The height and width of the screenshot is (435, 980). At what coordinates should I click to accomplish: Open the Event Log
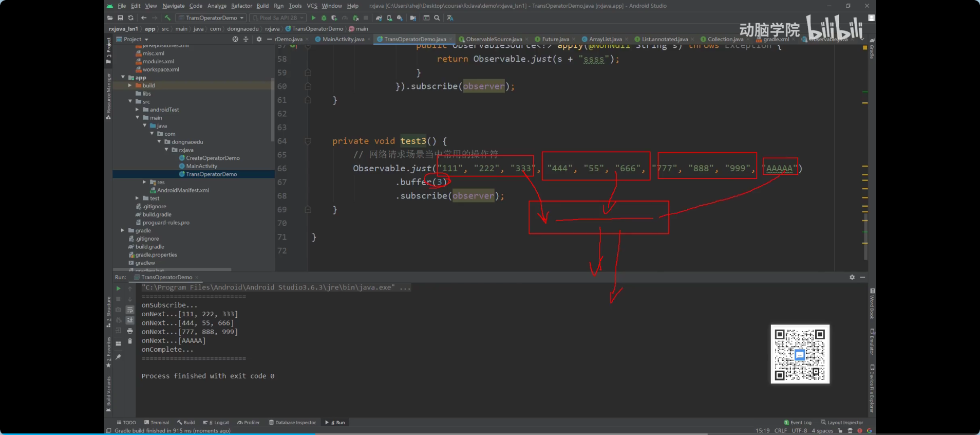pos(797,423)
